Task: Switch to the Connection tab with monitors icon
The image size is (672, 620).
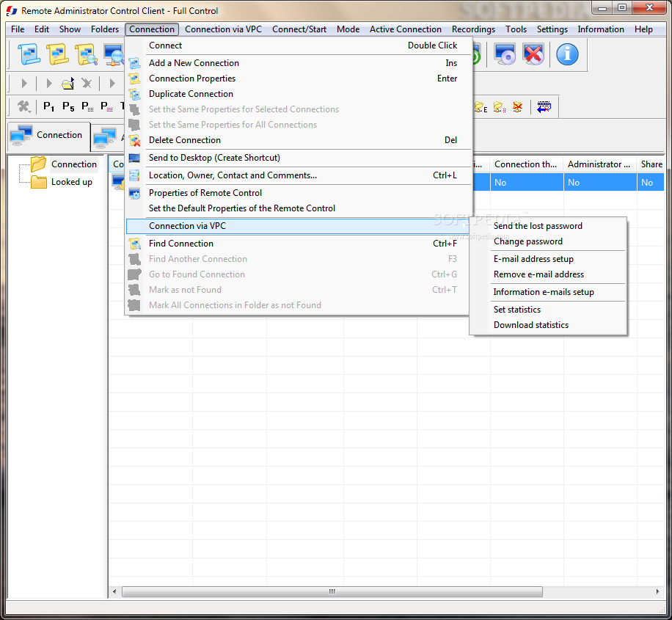Action: click(x=48, y=136)
